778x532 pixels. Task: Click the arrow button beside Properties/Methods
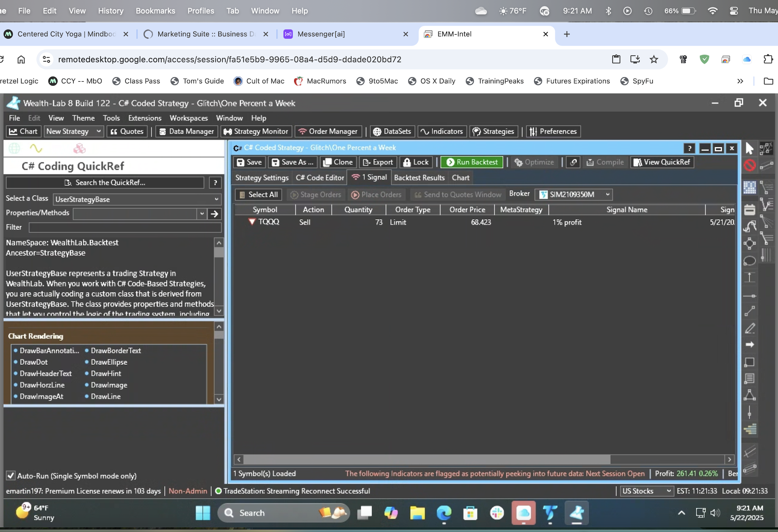215,214
